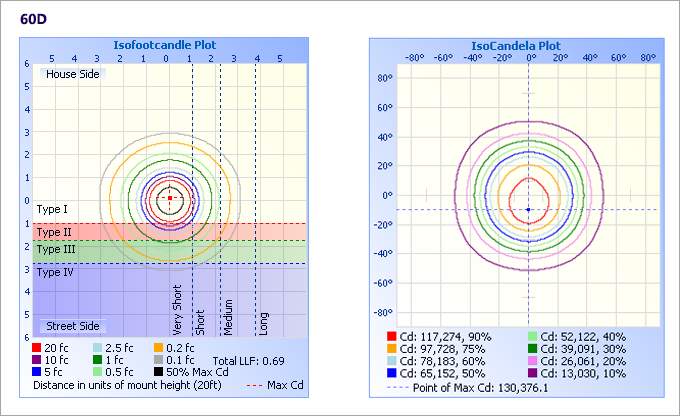Click the orange 0.2 fc legend swatch
Screen dimensions: 680x416
point(159,347)
